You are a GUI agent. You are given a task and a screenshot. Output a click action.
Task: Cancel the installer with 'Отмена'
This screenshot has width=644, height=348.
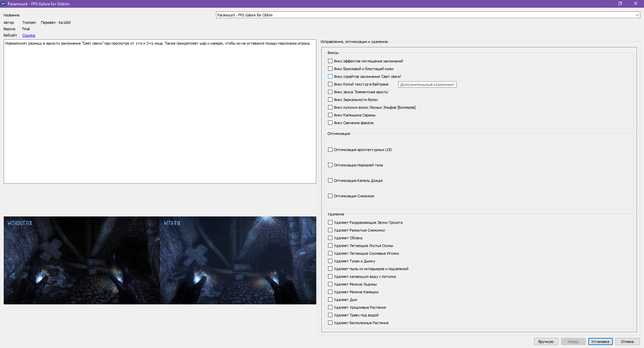(627, 342)
